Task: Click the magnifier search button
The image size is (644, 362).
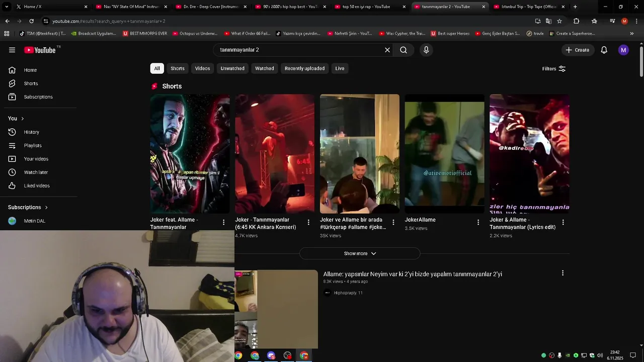Action: click(x=404, y=50)
